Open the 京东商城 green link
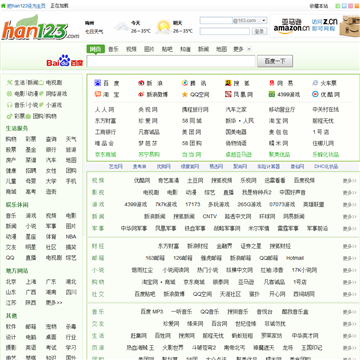 point(106,155)
